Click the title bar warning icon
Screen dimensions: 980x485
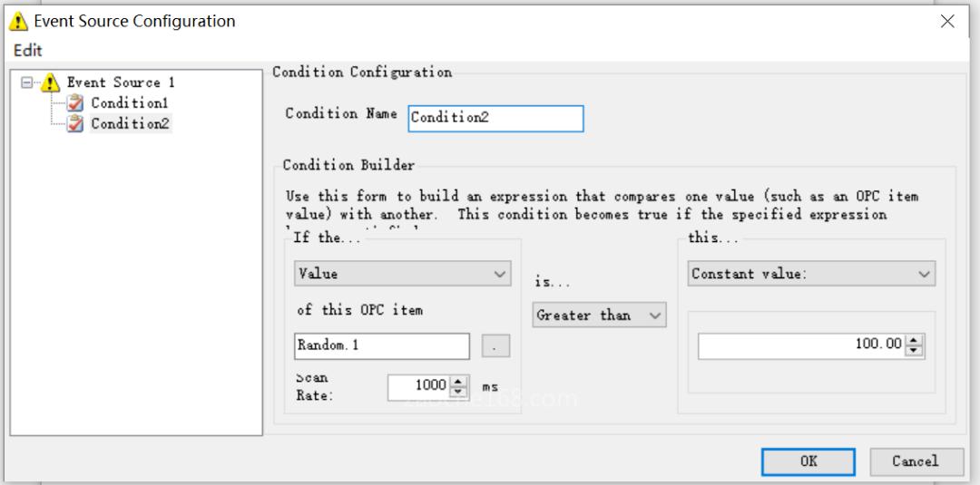click(x=18, y=22)
